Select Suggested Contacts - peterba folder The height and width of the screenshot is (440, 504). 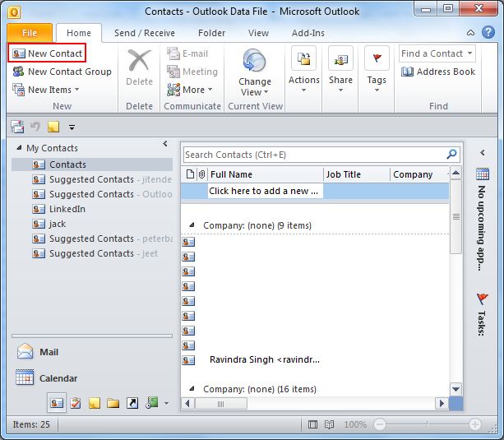pos(102,239)
